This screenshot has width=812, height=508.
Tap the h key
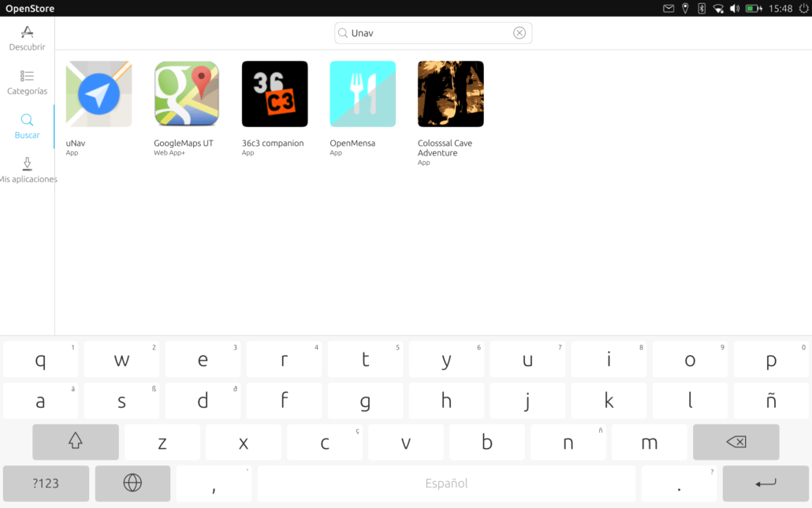[x=446, y=400]
